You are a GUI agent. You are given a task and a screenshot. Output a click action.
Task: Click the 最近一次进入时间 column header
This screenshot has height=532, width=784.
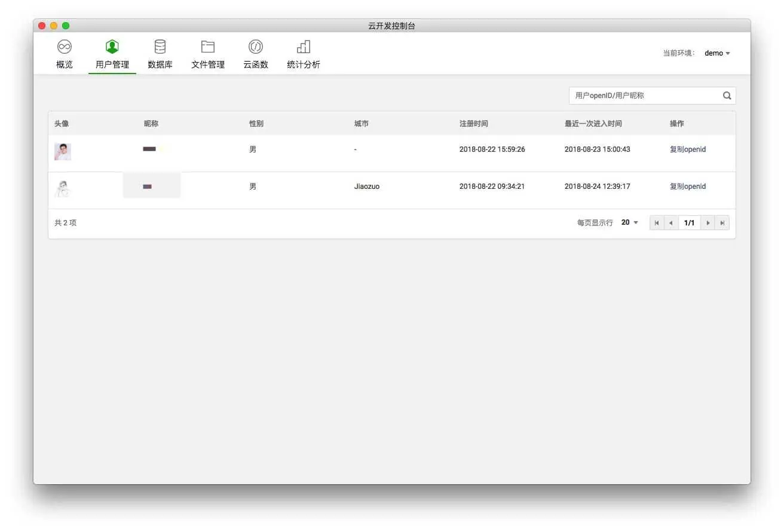pyautogui.click(x=593, y=124)
